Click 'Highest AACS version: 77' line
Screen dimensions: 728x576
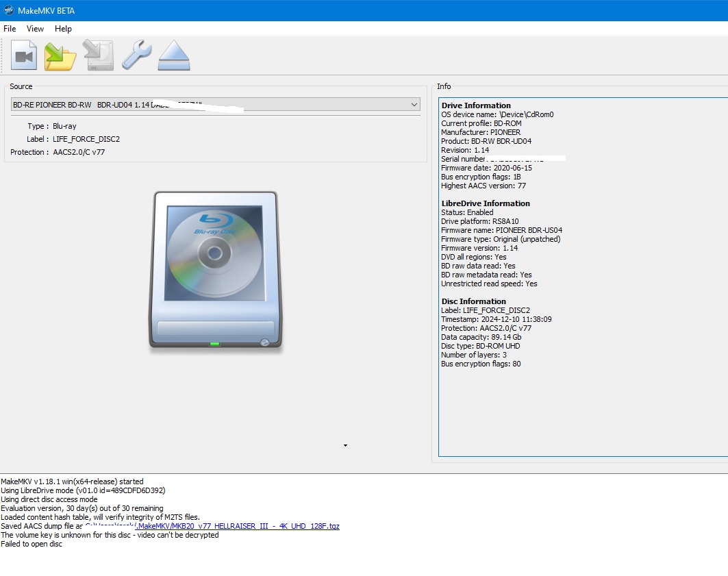[484, 185]
